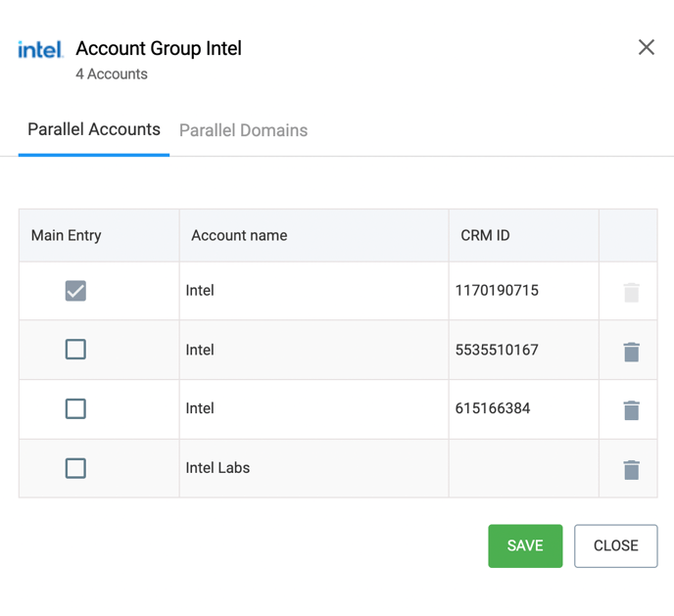Uncheck Main Entry for Intel 1170190715
Image resolution: width=674 pixels, height=616 pixels.
click(75, 291)
